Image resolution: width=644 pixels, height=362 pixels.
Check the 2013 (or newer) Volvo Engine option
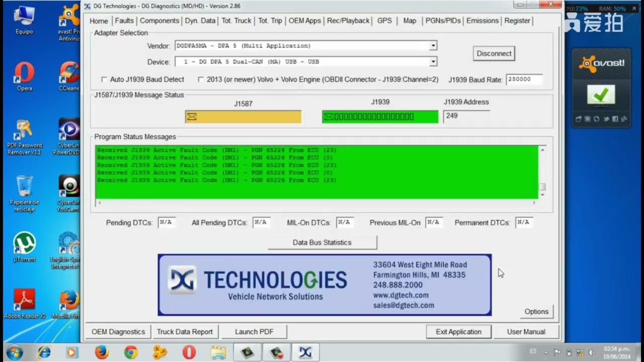(x=201, y=79)
